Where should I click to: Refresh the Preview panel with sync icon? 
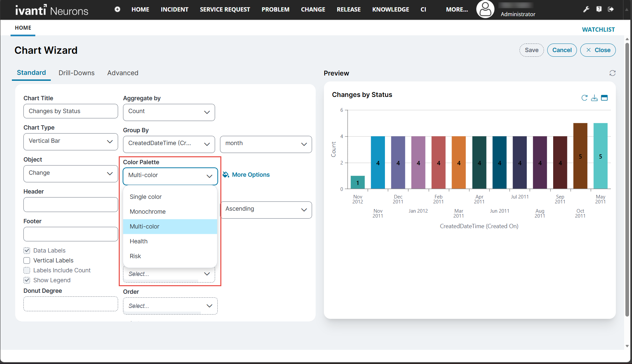[612, 73]
